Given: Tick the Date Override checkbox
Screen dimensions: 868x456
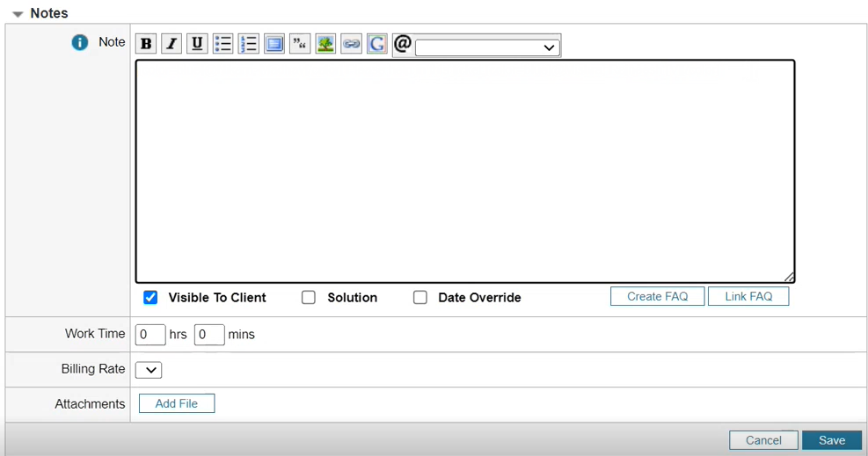Looking at the screenshot, I should pos(420,298).
